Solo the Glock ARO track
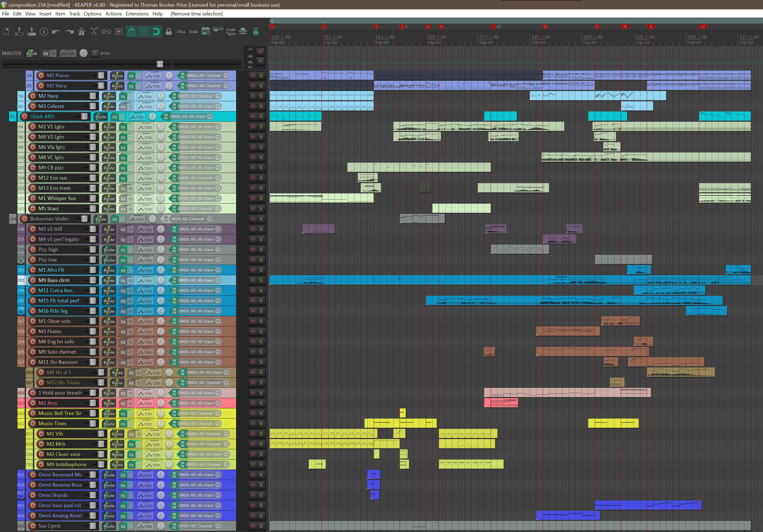Image resolution: width=763 pixels, height=532 pixels. point(261,116)
